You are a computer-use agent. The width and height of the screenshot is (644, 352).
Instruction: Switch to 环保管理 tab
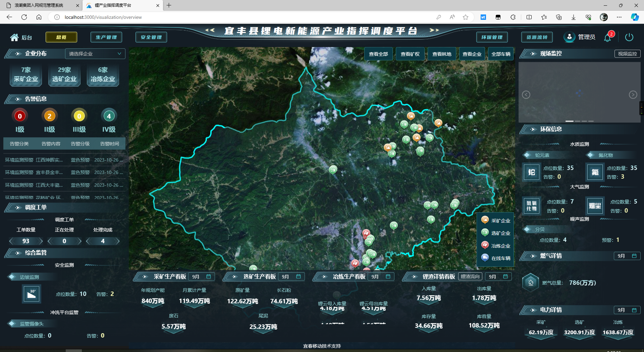point(492,37)
